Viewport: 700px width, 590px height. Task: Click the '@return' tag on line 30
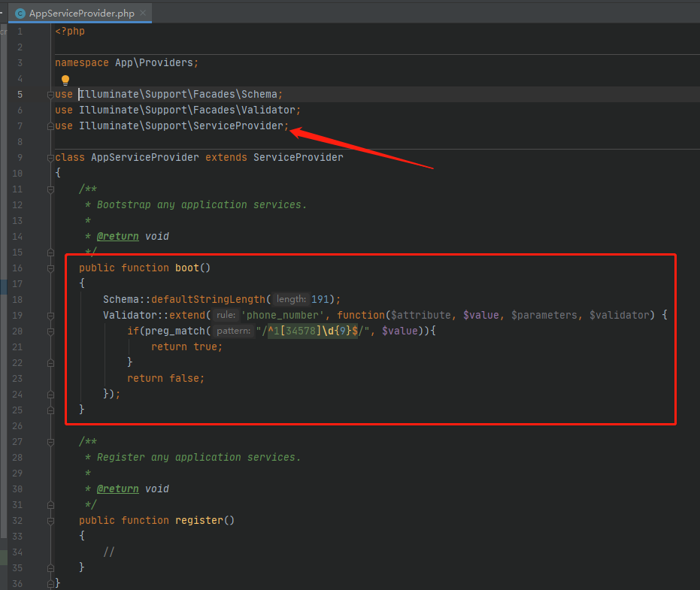[118, 489]
